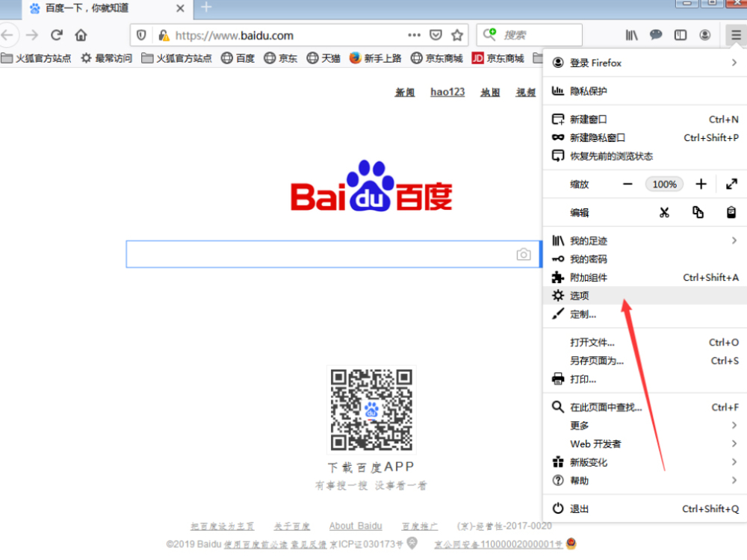Screen dimensions: 747x560
Task: Cut selection using the scissors icon
Action: tap(664, 212)
